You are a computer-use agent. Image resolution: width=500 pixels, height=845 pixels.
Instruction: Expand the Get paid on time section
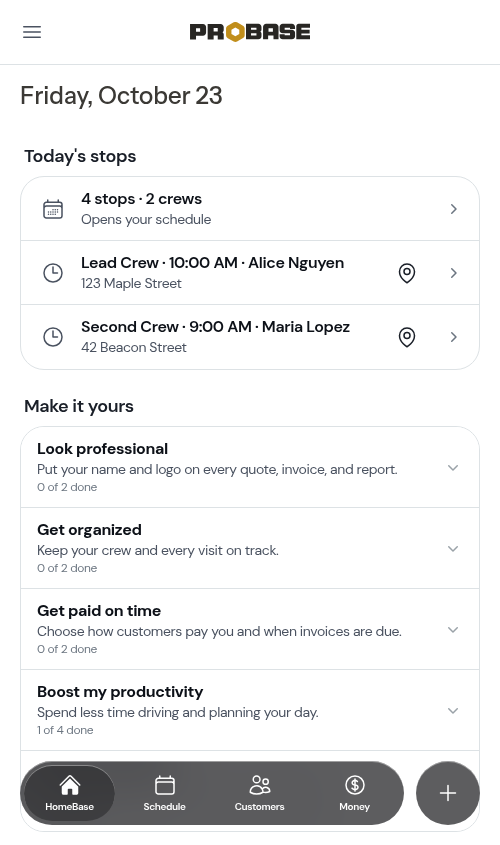tap(250, 629)
